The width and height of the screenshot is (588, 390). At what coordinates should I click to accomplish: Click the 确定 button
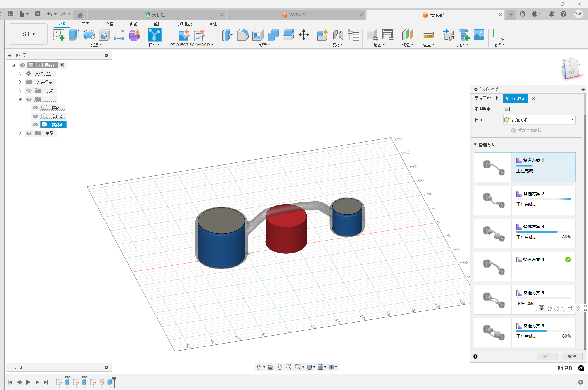(x=547, y=356)
